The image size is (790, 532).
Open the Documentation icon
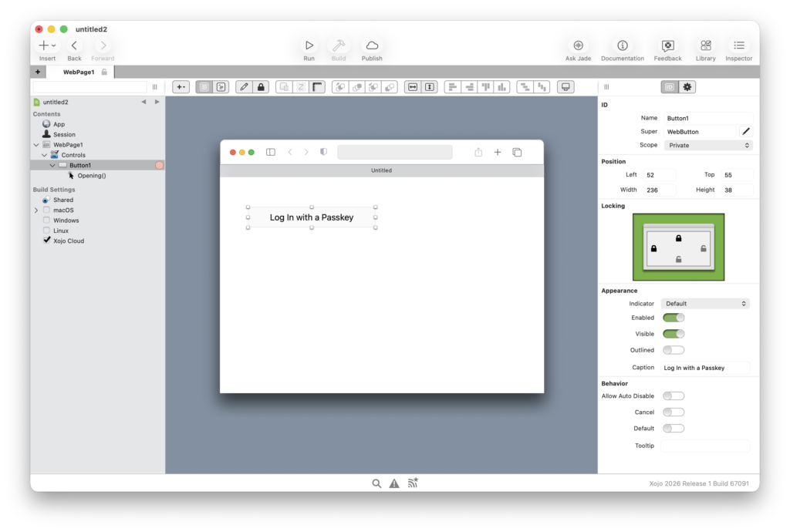point(622,46)
